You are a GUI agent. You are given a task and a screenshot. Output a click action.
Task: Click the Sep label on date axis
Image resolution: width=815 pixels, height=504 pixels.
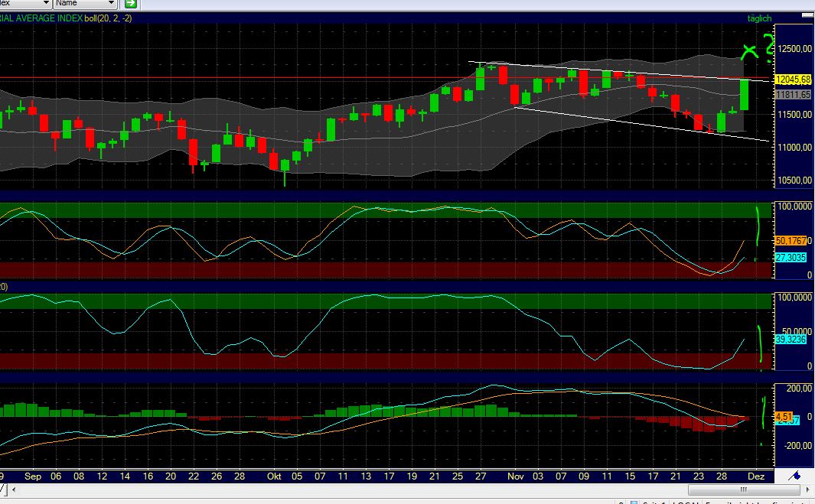33,476
